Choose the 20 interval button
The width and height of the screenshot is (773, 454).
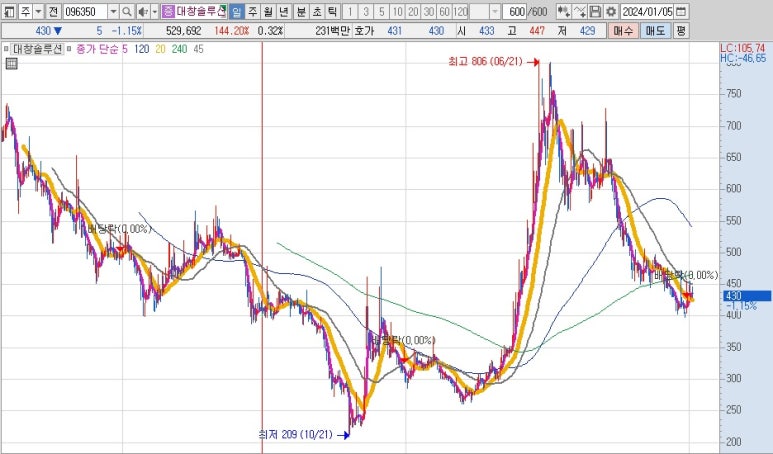(413, 11)
